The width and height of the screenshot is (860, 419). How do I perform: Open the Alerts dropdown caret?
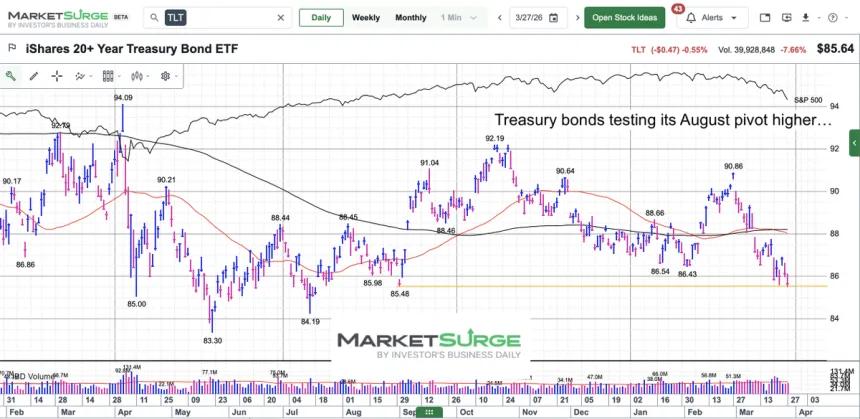tap(734, 18)
